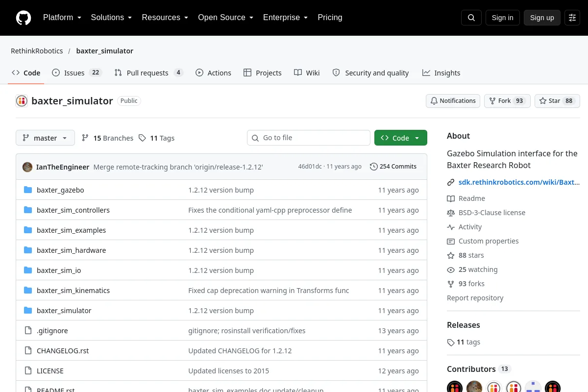
Task: Open the baxter_sim_kinematics folder
Action: (x=73, y=291)
